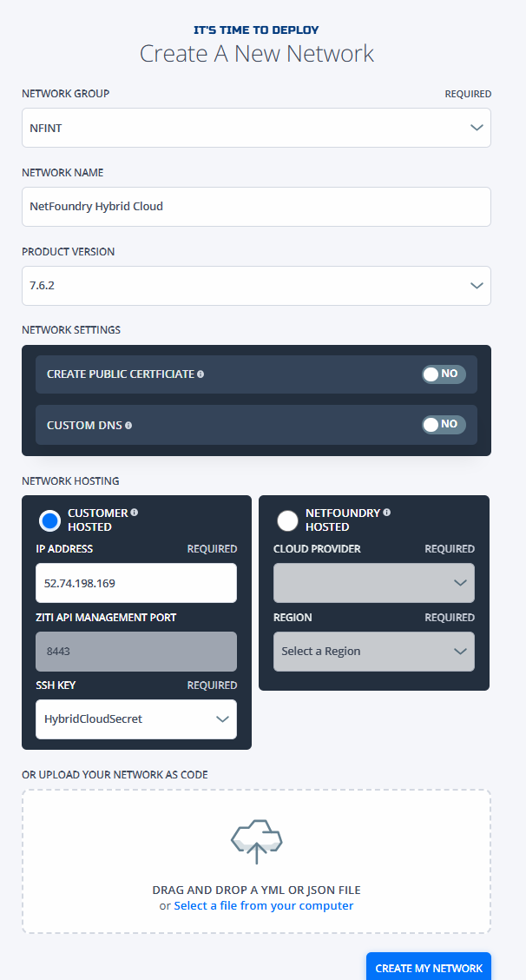
Task: Click the Create My Network button
Action: [x=429, y=967]
